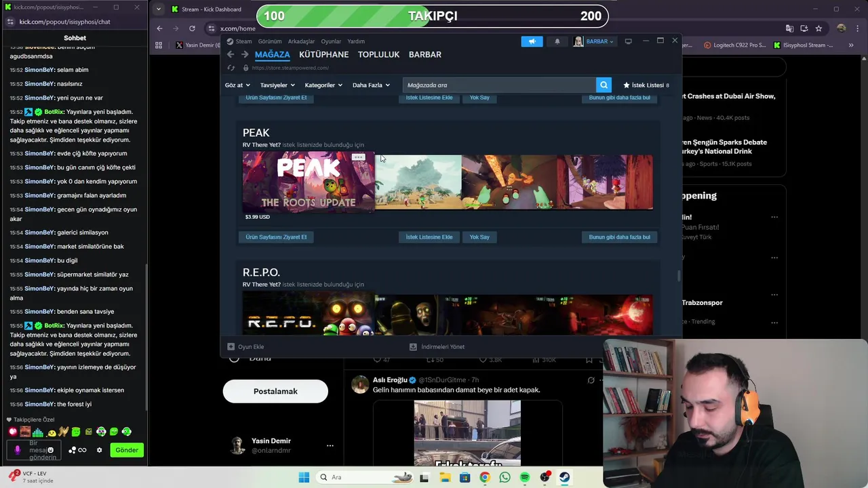Screen dimensions: 868x488
Task: Go back in the Chrome browser
Action: (159, 28)
